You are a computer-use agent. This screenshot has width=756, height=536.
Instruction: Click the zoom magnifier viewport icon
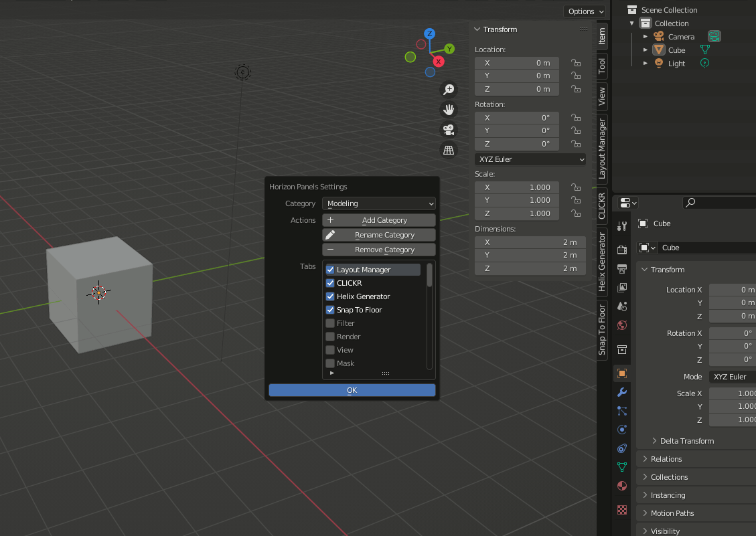(x=448, y=90)
